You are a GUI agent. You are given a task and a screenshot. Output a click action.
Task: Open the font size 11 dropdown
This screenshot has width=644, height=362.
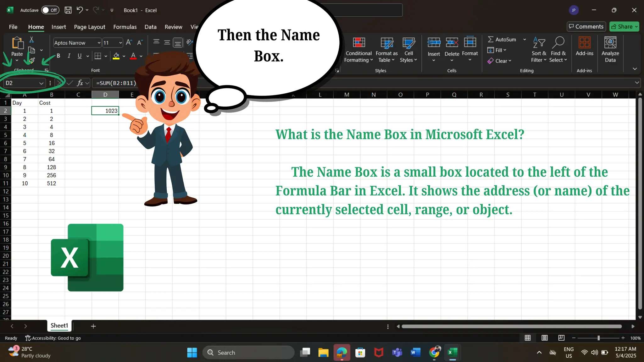(120, 43)
